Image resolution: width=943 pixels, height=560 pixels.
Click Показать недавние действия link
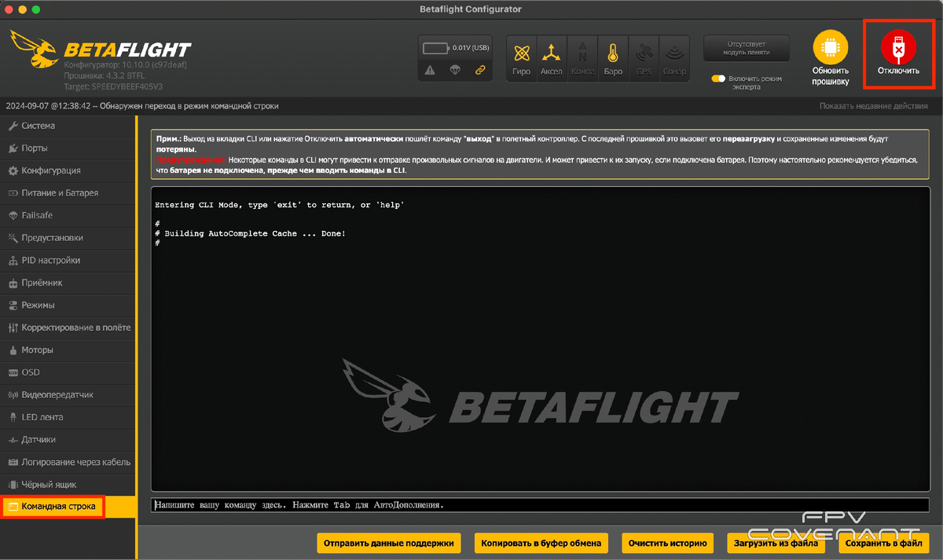[873, 106]
